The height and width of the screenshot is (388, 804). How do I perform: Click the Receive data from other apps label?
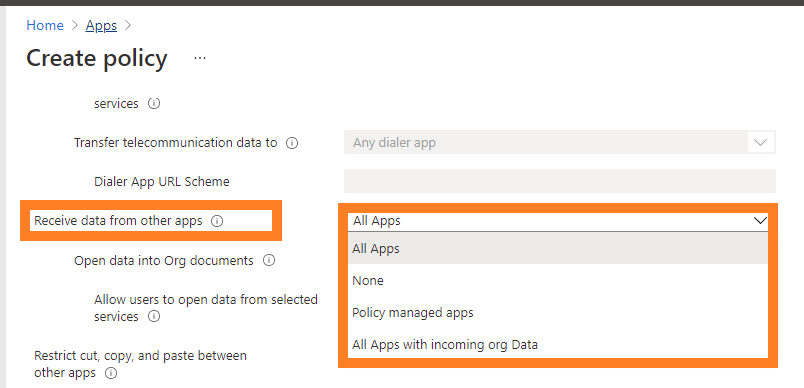click(118, 221)
